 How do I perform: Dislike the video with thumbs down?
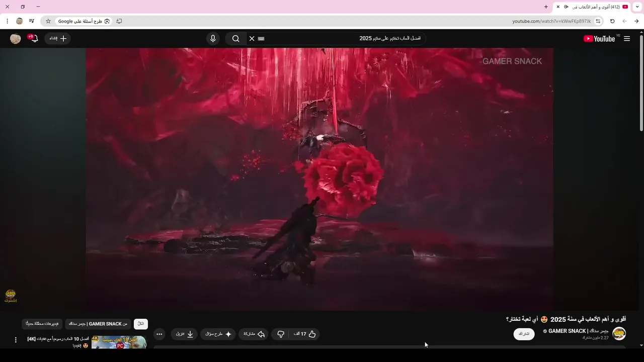tap(281, 334)
